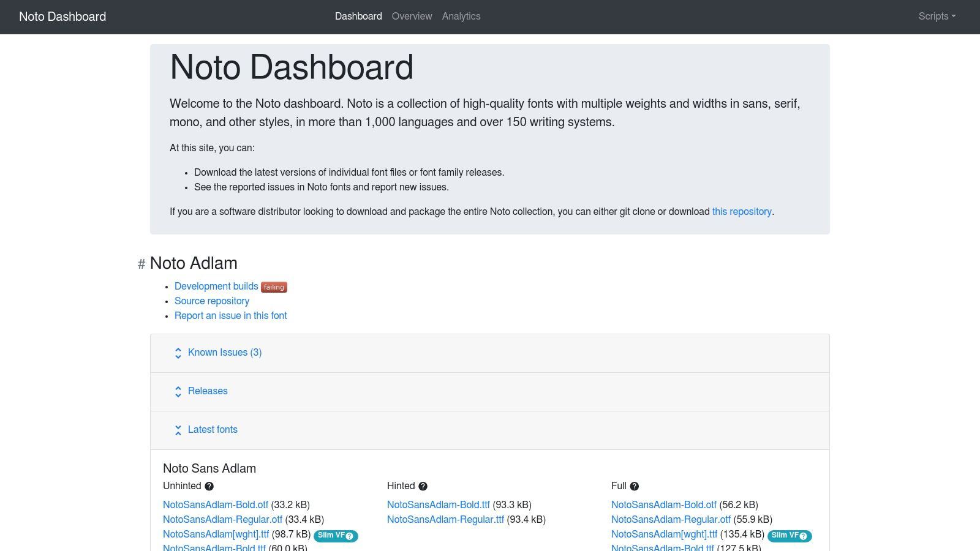Open the 'this repository' link
Viewport: 980px width, 551px height.
click(741, 212)
